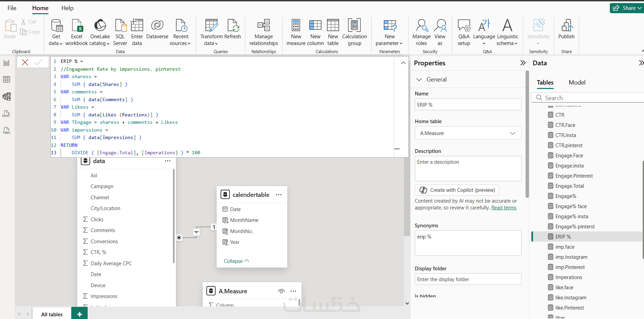Click the Synonyms text box
Image resolution: width=644 pixels, height=319 pixels.
(468, 243)
